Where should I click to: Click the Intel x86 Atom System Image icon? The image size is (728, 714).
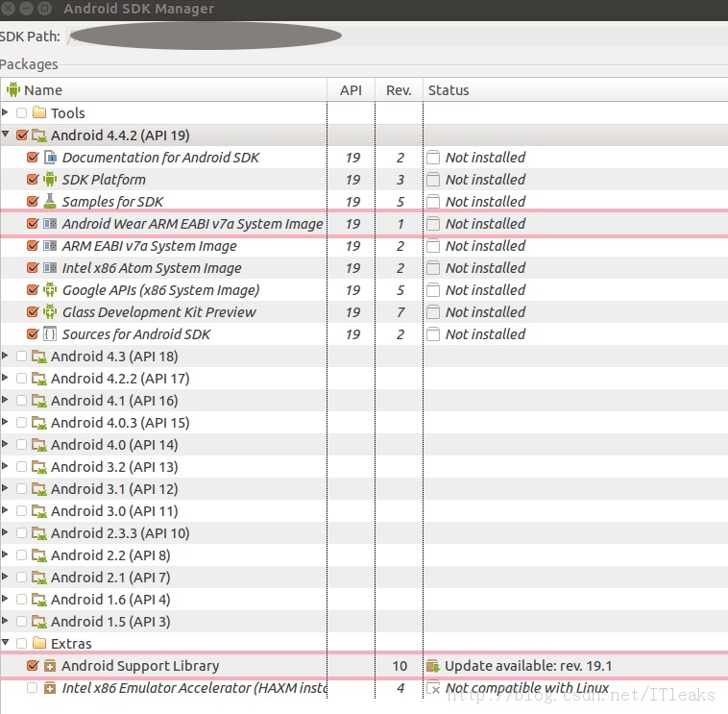[x=50, y=267]
